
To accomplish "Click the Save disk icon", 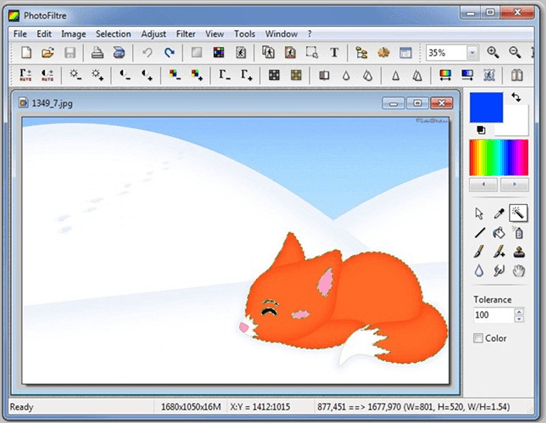I will [70, 53].
